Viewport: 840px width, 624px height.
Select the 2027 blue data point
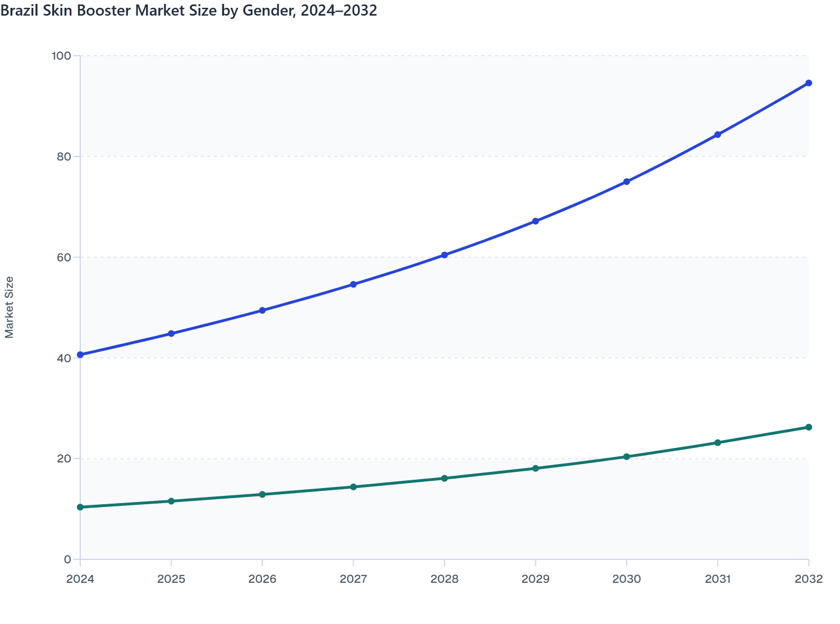click(x=353, y=284)
